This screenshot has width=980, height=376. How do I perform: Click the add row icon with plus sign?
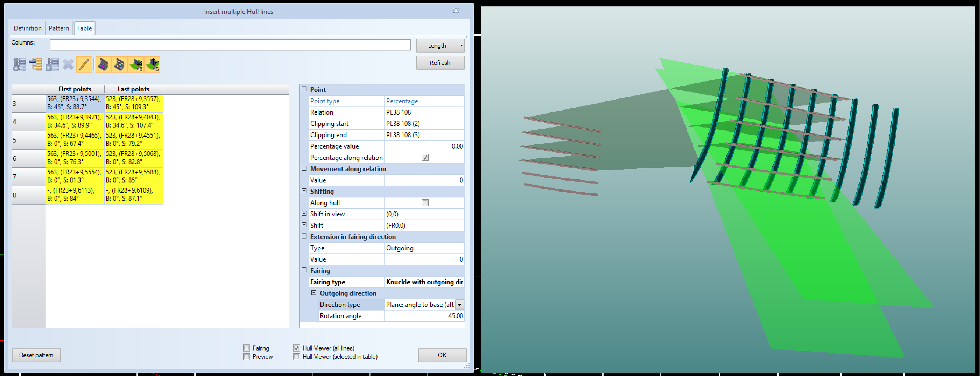(20, 64)
